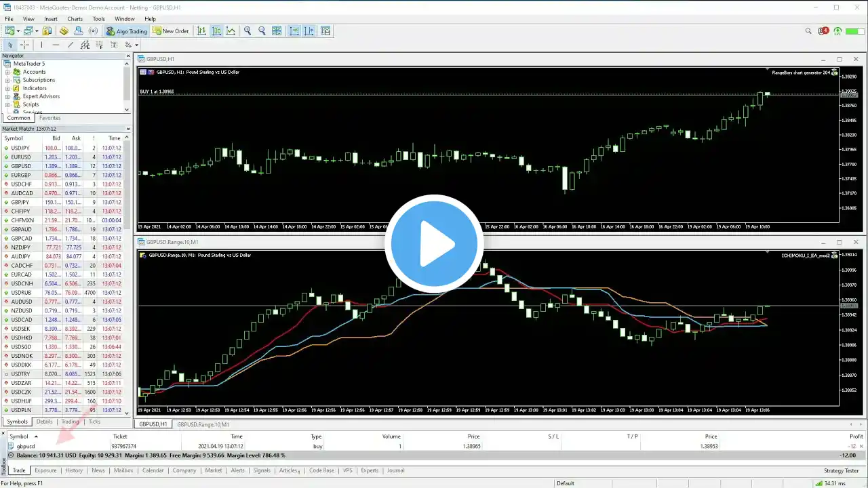Expand the Expert Advisors node in Navigator
The image size is (868, 488).
coord(7,96)
